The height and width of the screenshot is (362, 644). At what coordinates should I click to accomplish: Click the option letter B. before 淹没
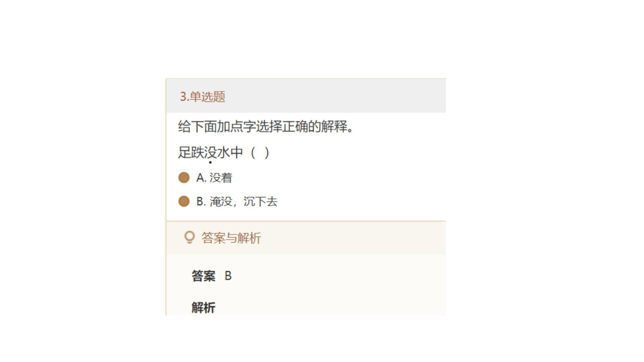click(x=201, y=202)
